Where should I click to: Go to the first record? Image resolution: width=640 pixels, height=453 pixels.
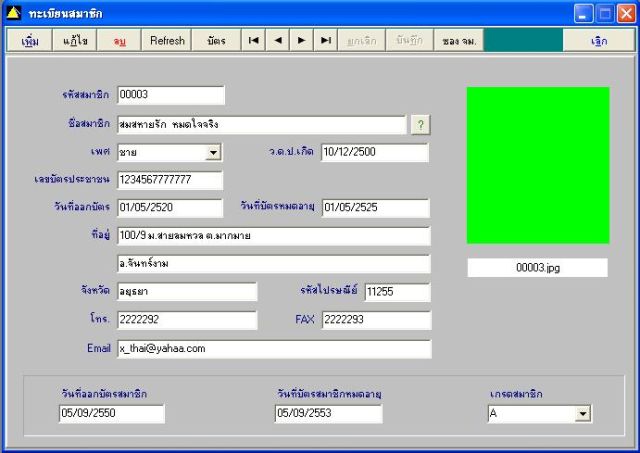click(x=253, y=40)
